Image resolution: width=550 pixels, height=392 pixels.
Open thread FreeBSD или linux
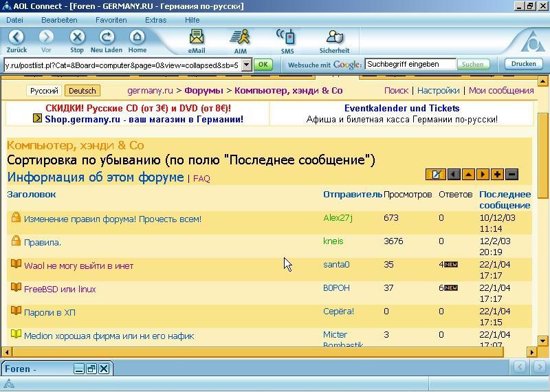pyautogui.click(x=60, y=290)
